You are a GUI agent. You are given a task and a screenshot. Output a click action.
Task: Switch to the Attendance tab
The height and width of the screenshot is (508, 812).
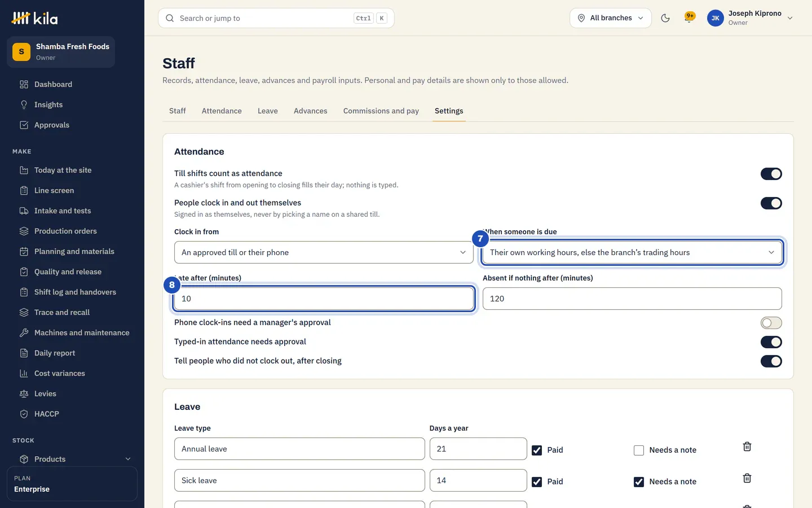point(222,111)
